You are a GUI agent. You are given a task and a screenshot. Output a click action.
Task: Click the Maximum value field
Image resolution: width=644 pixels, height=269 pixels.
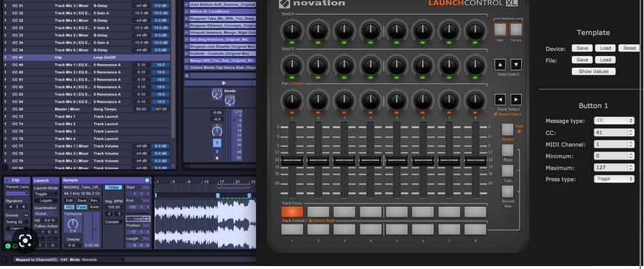coord(614,168)
